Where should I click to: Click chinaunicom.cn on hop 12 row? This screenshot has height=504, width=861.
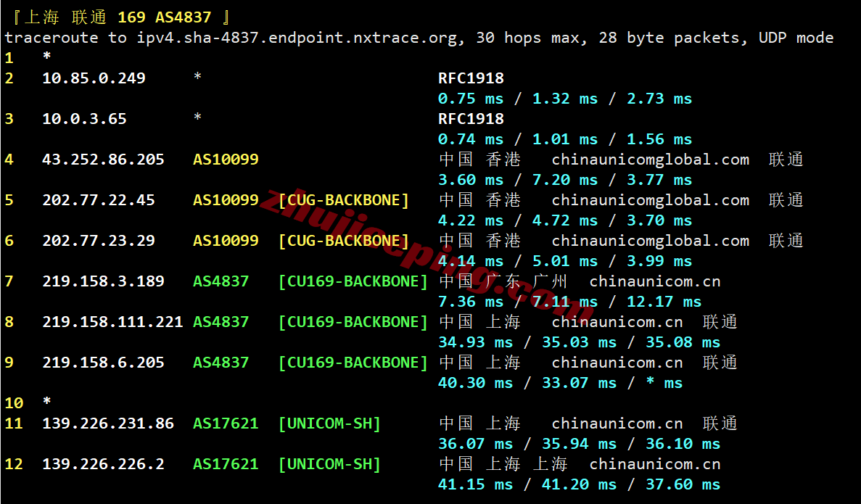point(655,464)
